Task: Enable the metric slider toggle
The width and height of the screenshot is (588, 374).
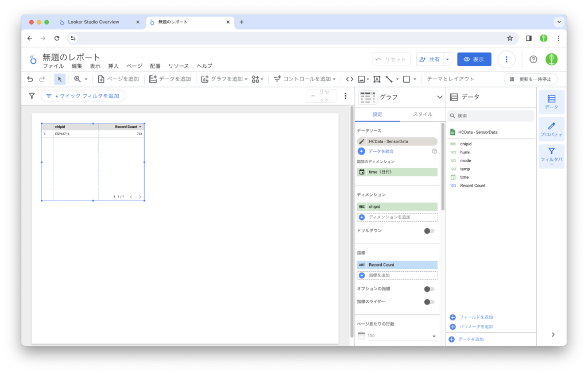Action: click(x=428, y=302)
